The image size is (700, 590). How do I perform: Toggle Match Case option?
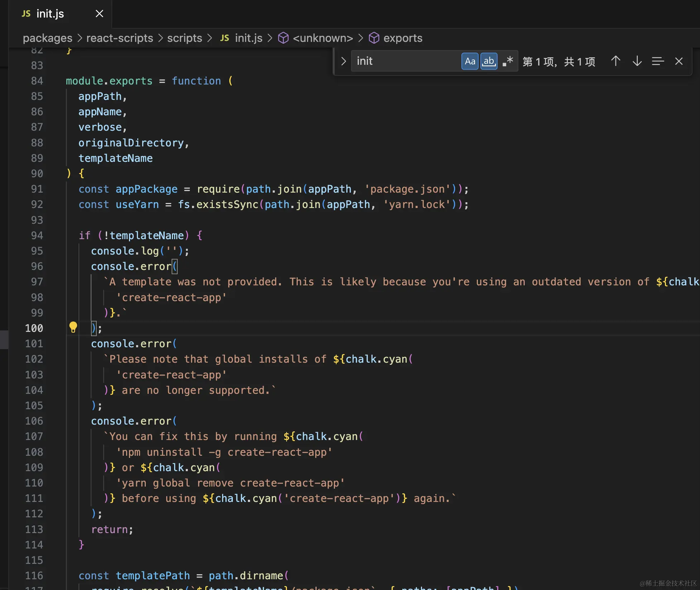coord(470,61)
